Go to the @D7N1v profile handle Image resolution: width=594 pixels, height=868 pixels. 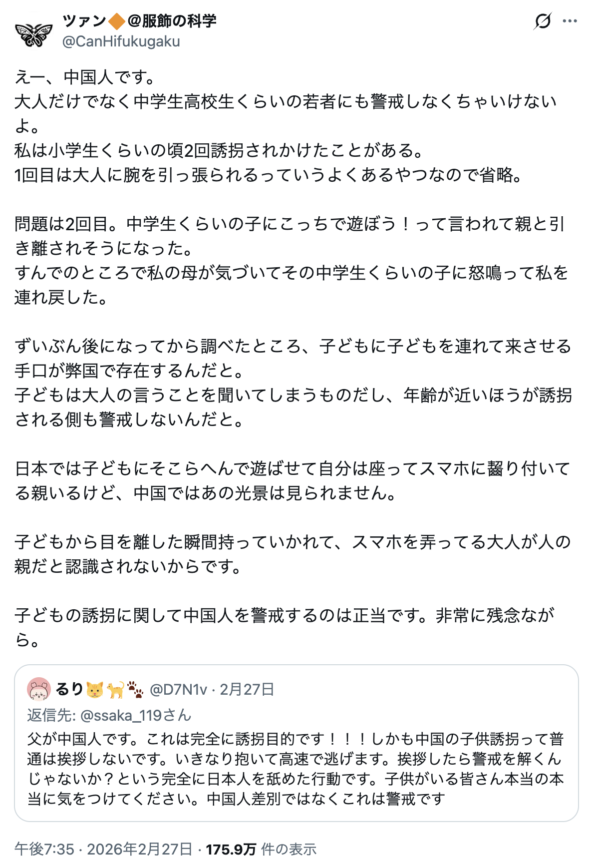(x=178, y=690)
